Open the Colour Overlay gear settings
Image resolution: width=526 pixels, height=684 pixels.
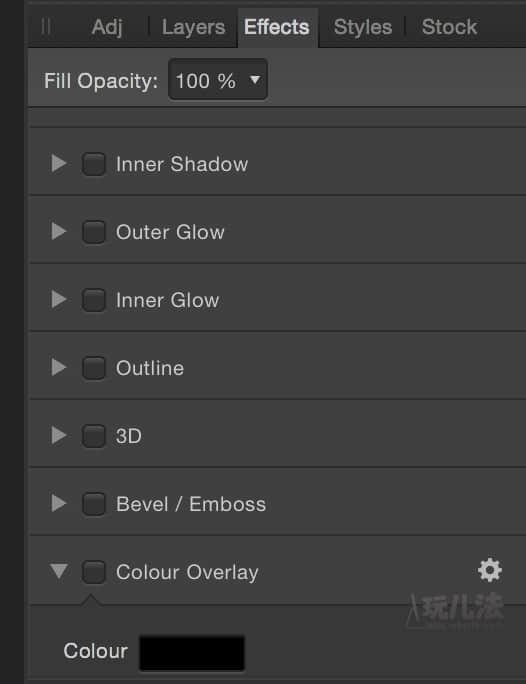pos(490,570)
